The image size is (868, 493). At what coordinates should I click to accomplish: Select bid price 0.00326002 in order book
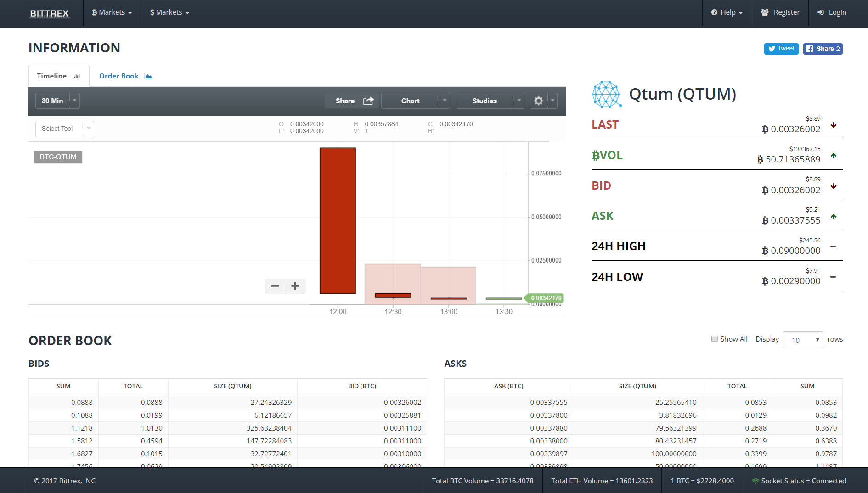click(402, 403)
